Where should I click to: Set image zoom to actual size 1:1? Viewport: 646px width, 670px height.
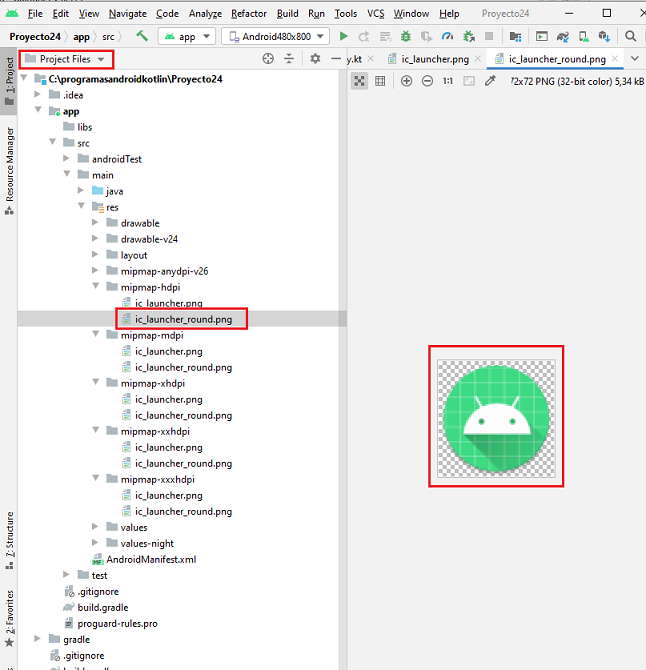tap(448, 81)
